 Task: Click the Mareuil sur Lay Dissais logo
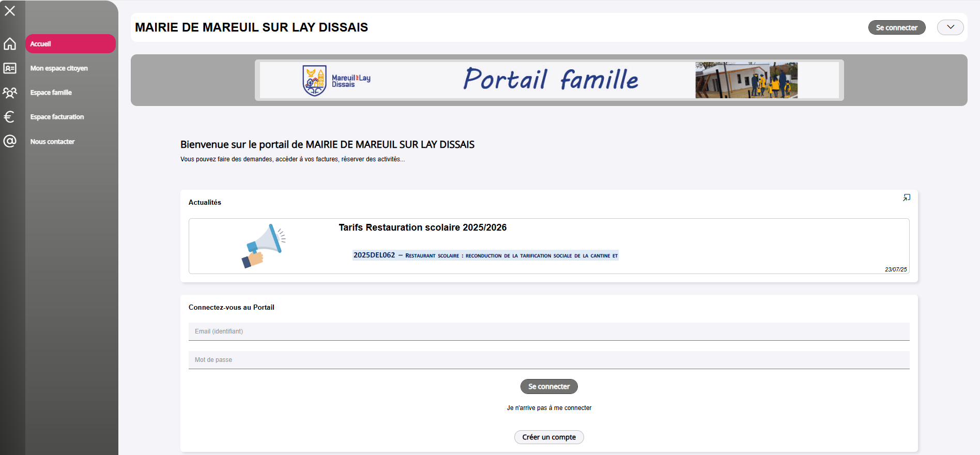pyautogui.click(x=336, y=81)
